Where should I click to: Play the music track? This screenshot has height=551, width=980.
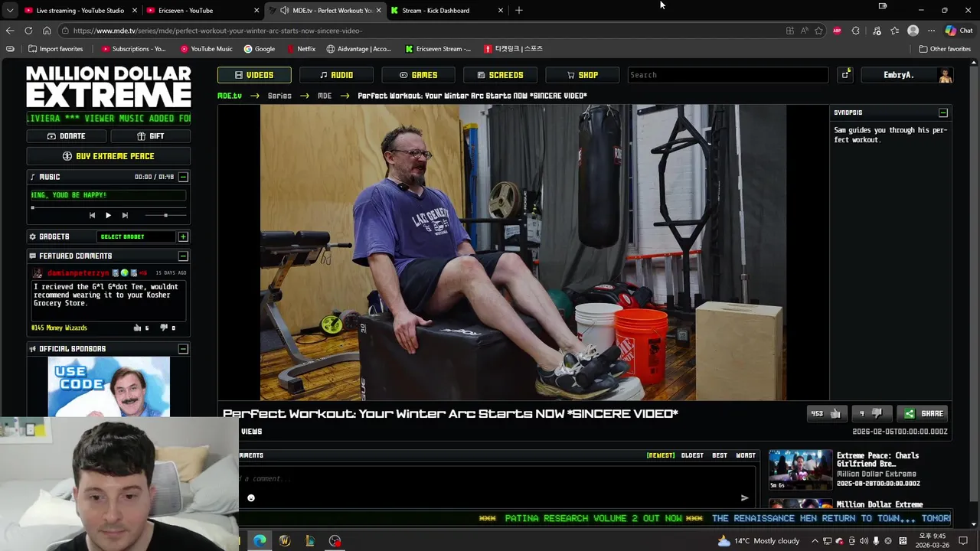pos(108,215)
